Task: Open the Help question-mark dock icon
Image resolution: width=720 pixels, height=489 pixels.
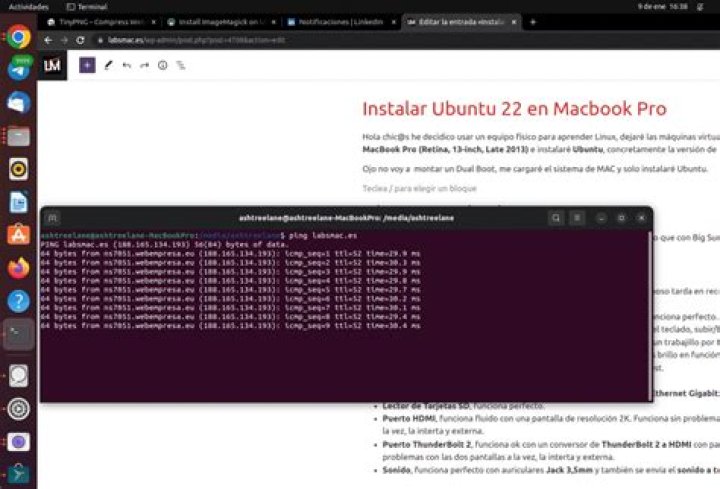Action: [18, 301]
